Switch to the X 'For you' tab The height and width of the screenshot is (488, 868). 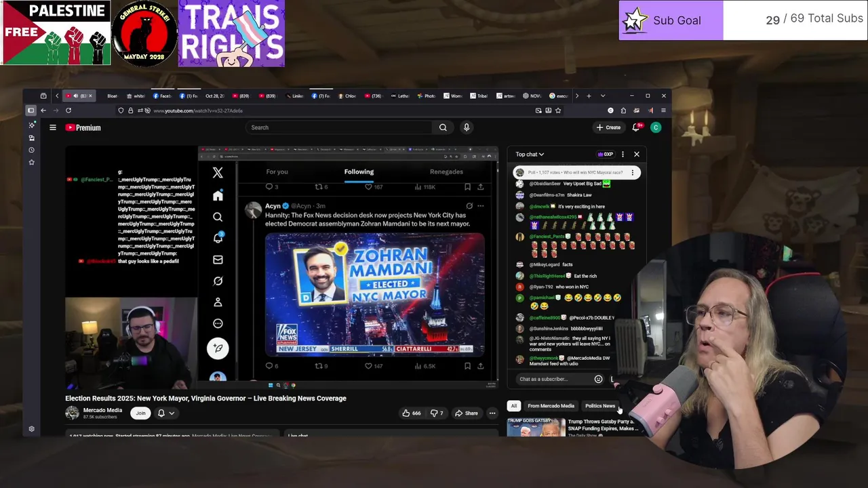click(x=277, y=172)
